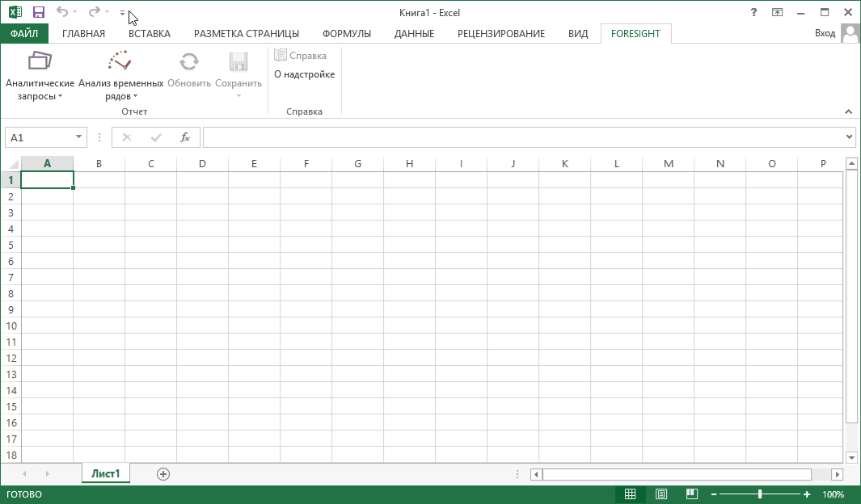861x504 pixels.
Task: Click the Сохранить floppy disk icon
Action: (x=238, y=61)
